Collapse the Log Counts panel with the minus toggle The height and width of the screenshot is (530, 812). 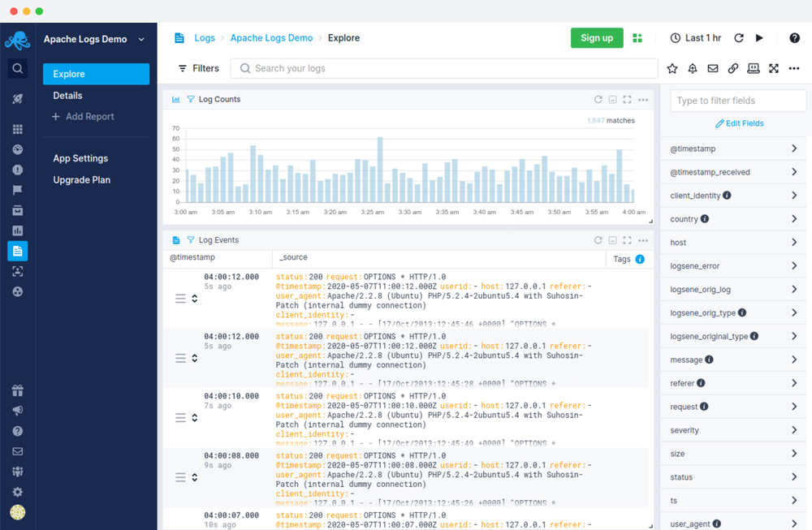pos(612,99)
